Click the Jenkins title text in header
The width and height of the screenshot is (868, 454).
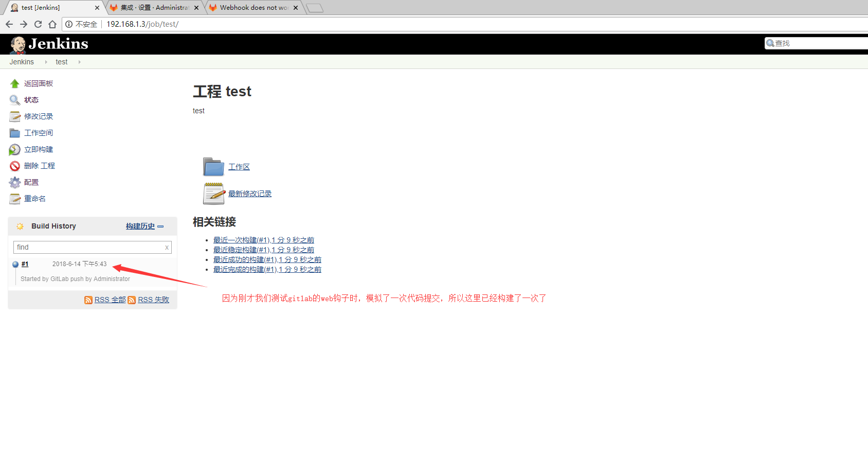58,44
